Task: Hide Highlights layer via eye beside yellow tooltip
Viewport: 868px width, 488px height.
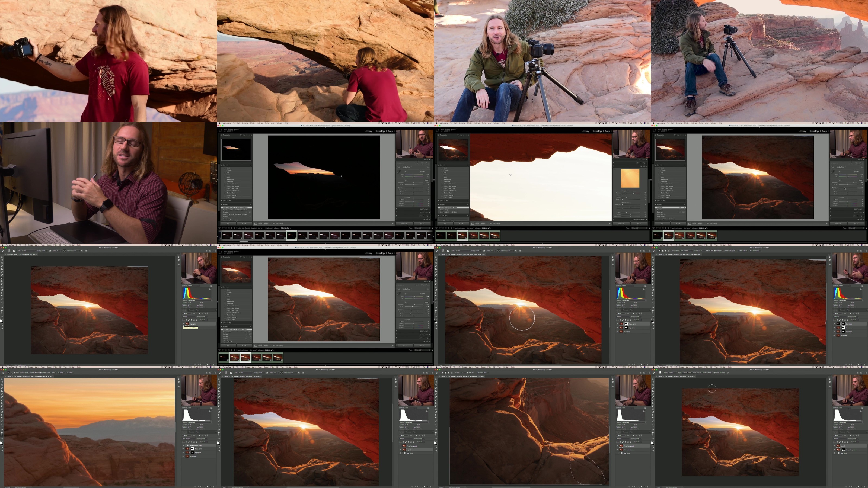Action: pyautogui.click(x=183, y=324)
